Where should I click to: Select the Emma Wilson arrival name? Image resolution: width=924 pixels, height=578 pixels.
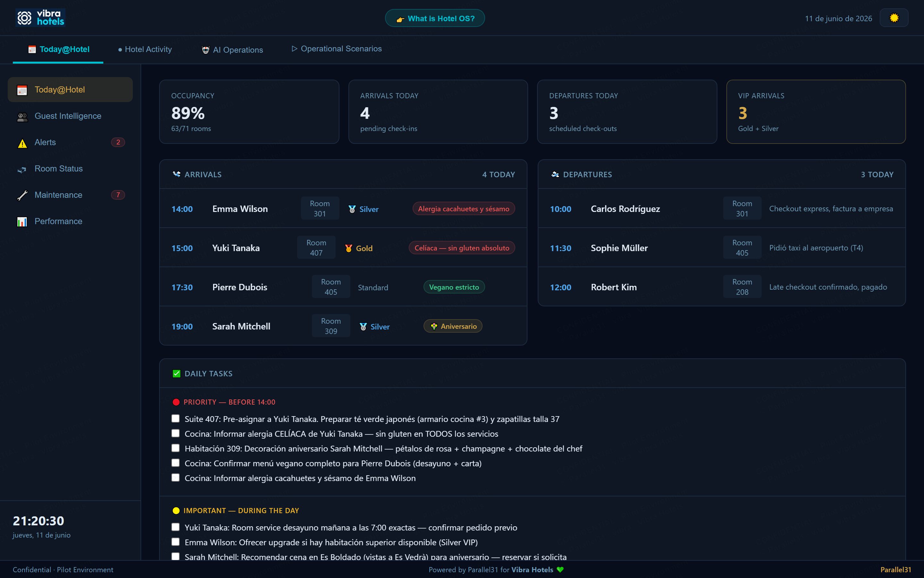point(240,209)
